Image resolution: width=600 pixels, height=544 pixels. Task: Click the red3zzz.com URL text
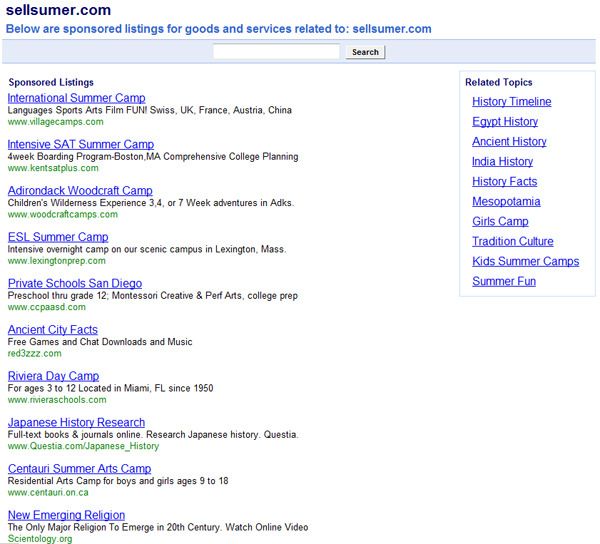[x=34, y=353]
